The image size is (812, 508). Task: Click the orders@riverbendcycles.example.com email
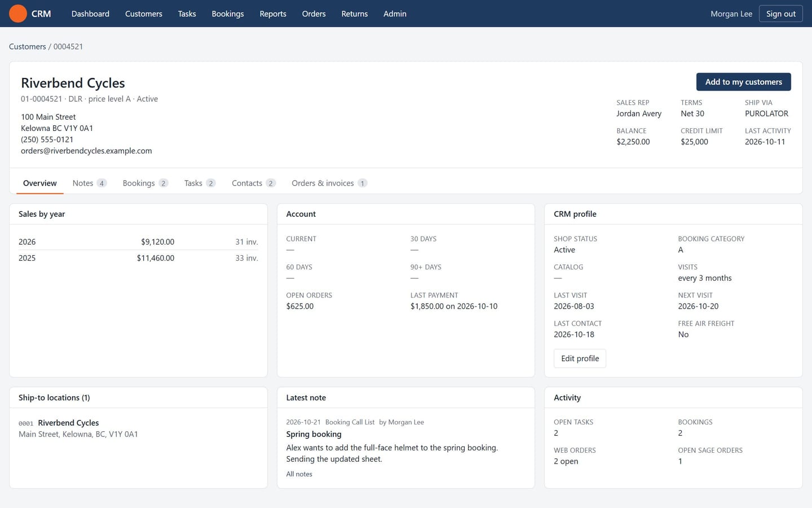click(86, 151)
